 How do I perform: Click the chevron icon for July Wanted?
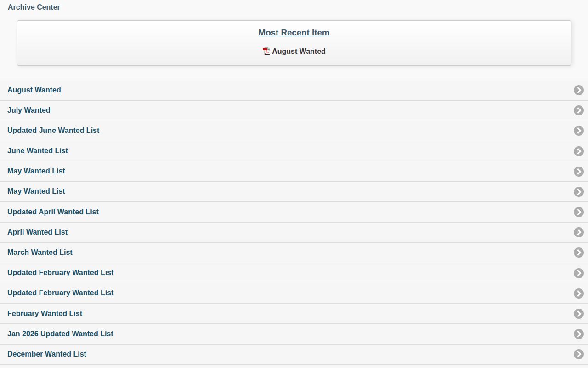tap(579, 110)
